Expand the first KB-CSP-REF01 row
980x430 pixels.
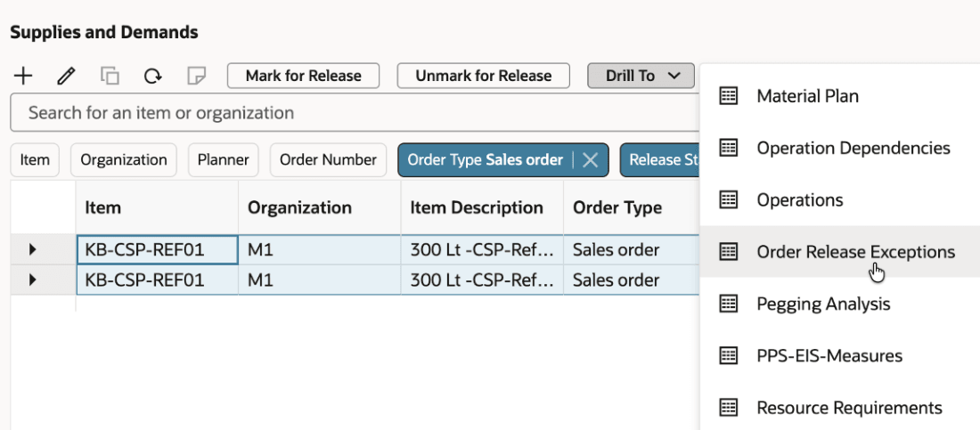click(32, 250)
